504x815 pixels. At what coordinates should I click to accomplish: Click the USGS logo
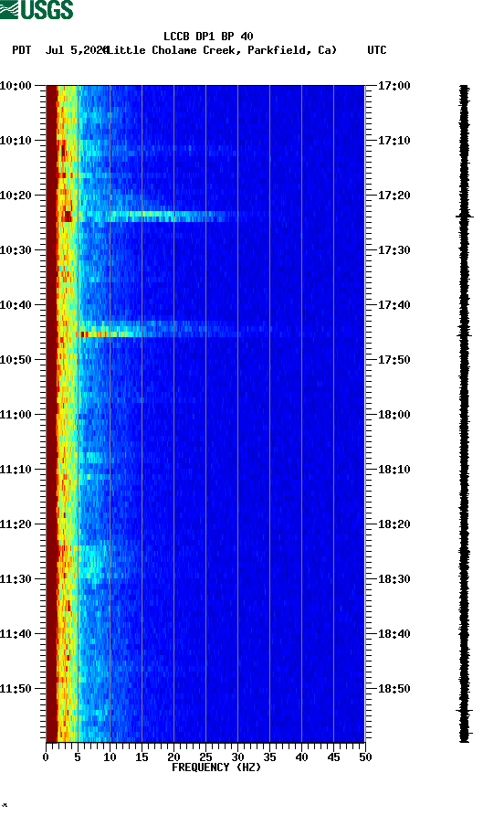tap(37, 9)
